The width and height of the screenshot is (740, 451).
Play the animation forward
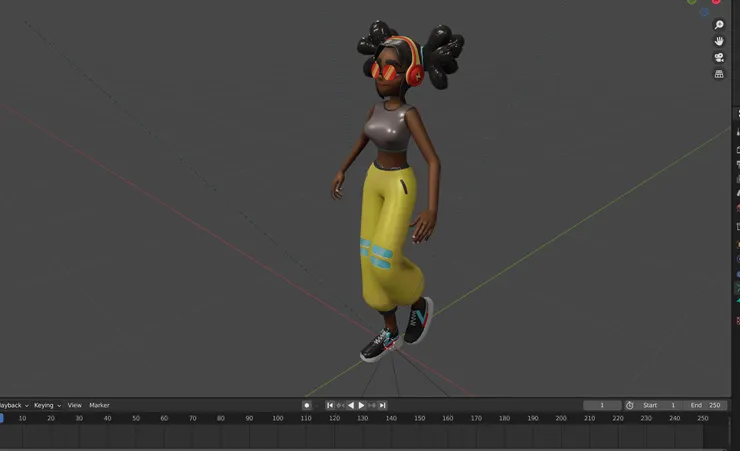pyautogui.click(x=362, y=405)
